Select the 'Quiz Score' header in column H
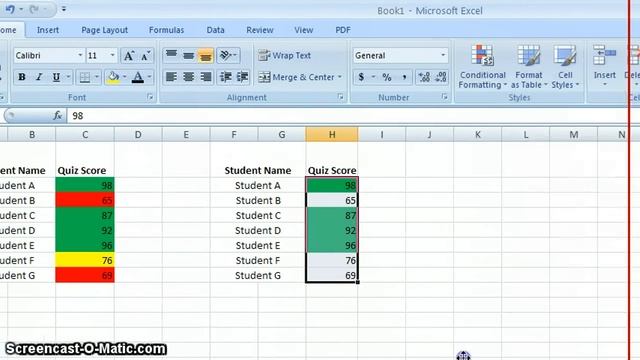Viewport: 640px width, 360px height. 332,171
